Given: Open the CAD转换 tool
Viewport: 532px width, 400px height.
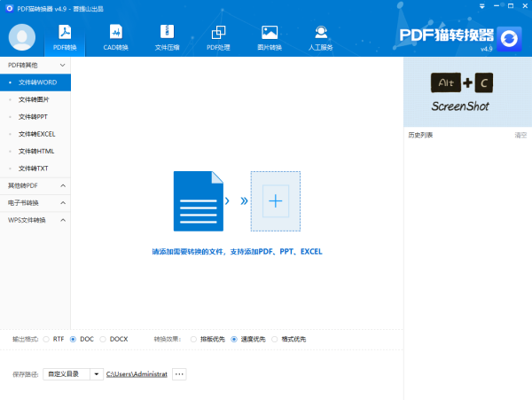Looking at the screenshot, I should 115,38.
